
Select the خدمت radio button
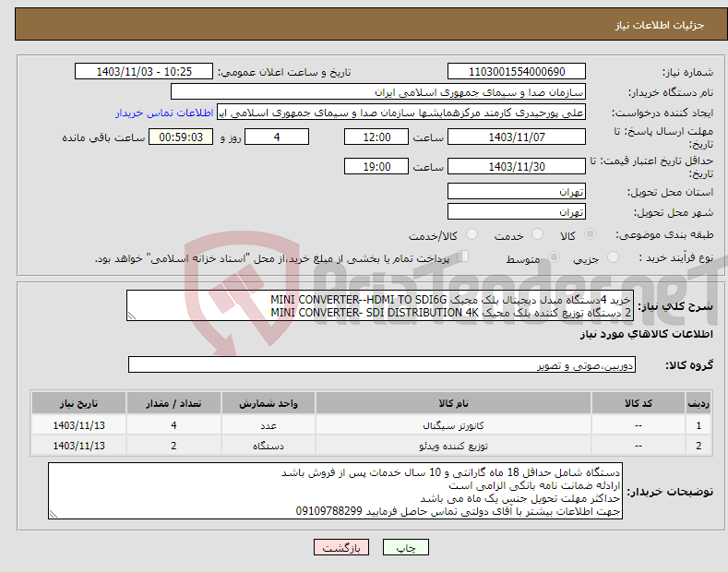(x=537, y=234)
